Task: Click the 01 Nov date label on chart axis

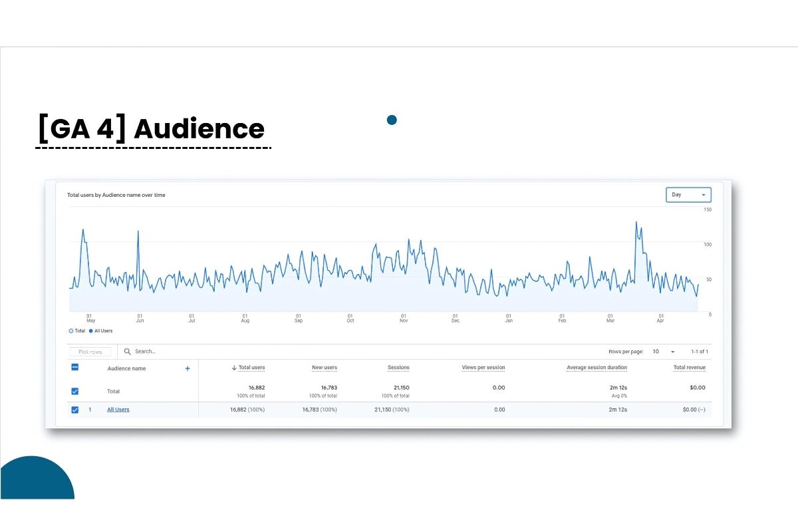Action: [x=404, y=318]
